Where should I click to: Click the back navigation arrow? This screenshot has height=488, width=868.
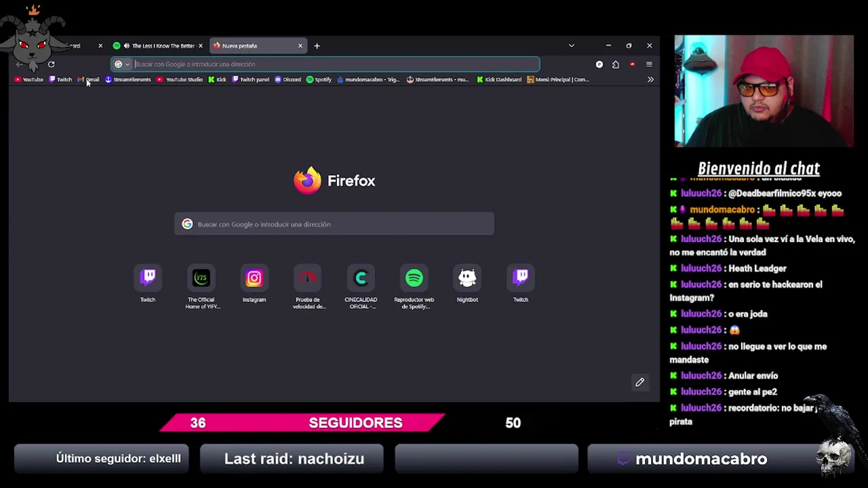19,64
